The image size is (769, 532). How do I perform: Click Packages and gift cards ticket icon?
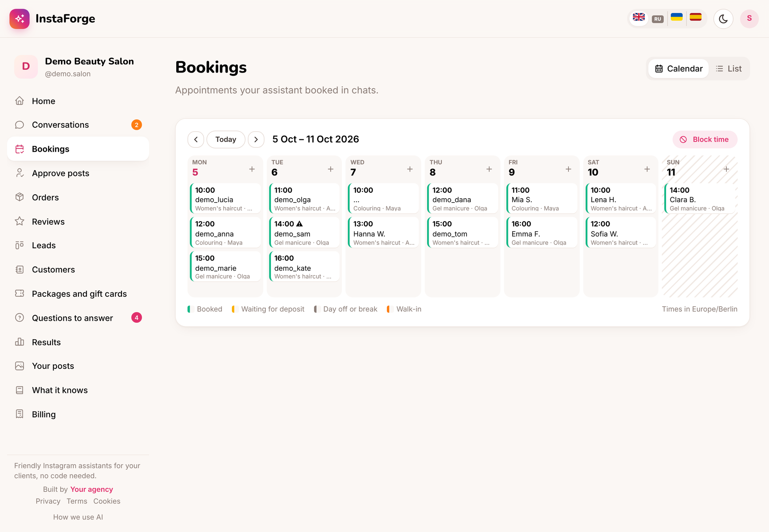20,294
